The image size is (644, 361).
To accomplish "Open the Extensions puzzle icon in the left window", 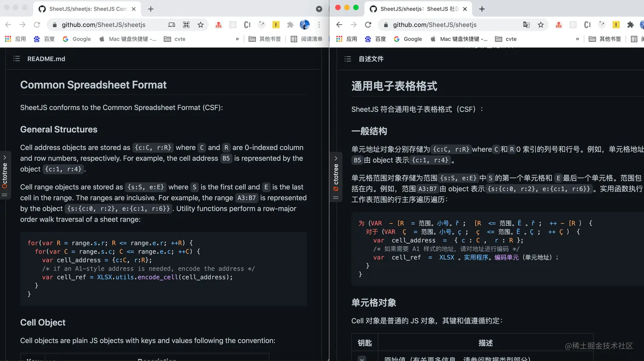I will (290, 25).
